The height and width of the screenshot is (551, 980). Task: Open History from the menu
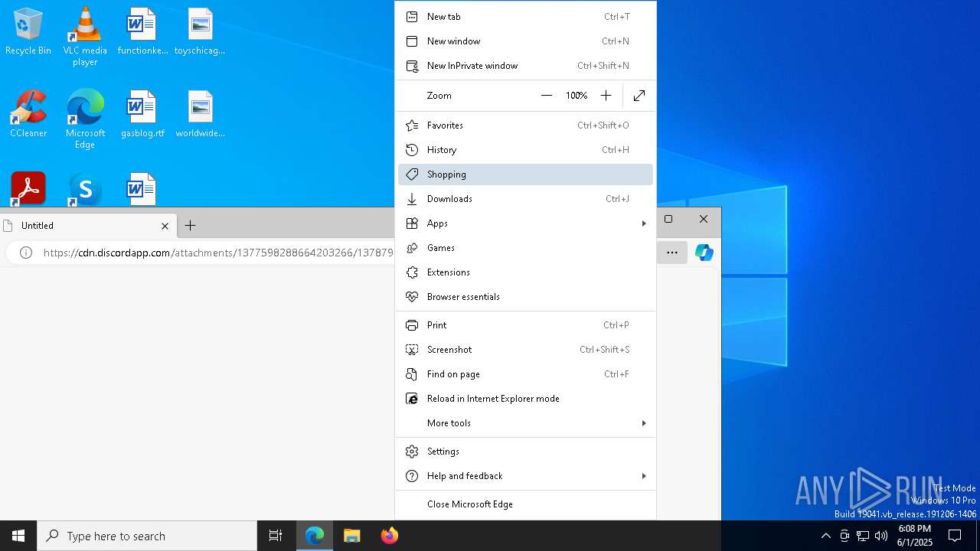click(525, 150)
